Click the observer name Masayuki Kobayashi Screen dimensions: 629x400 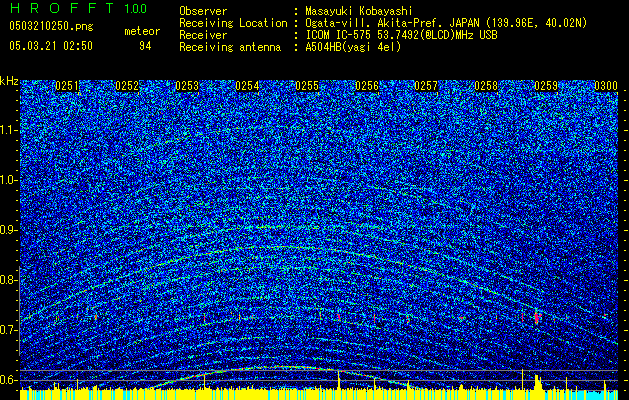(359, 11)
